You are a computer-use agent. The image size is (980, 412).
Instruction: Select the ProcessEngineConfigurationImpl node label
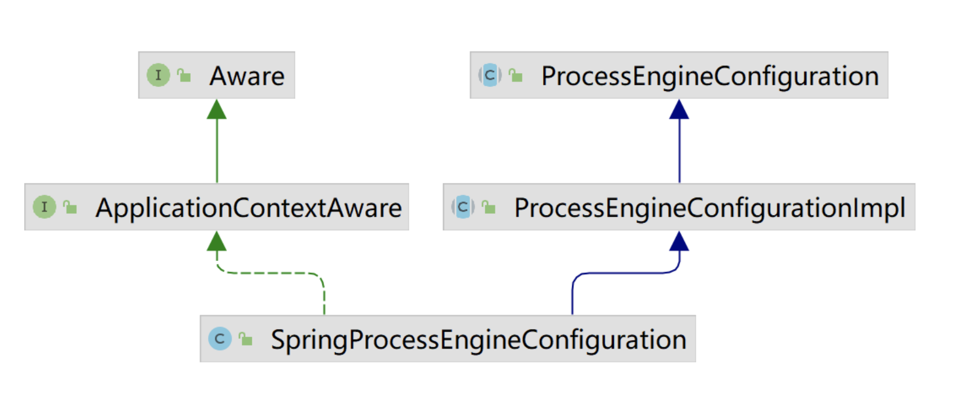tap(710, 208)
